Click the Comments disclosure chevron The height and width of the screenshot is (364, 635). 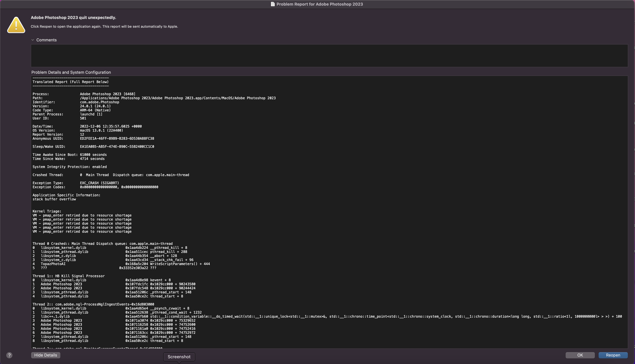(33, 40)
